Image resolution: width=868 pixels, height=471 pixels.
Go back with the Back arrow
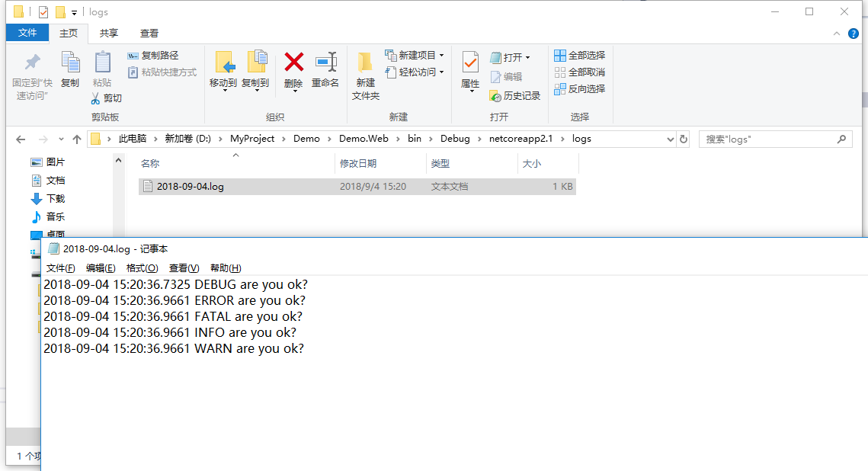point(21,139)
